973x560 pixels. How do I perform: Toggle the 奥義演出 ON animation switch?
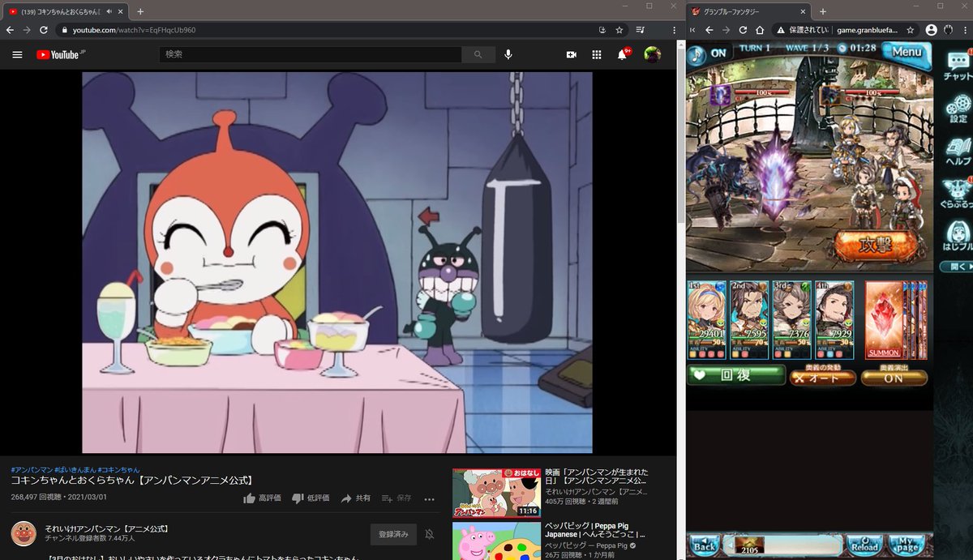click(x=894, y=377)
